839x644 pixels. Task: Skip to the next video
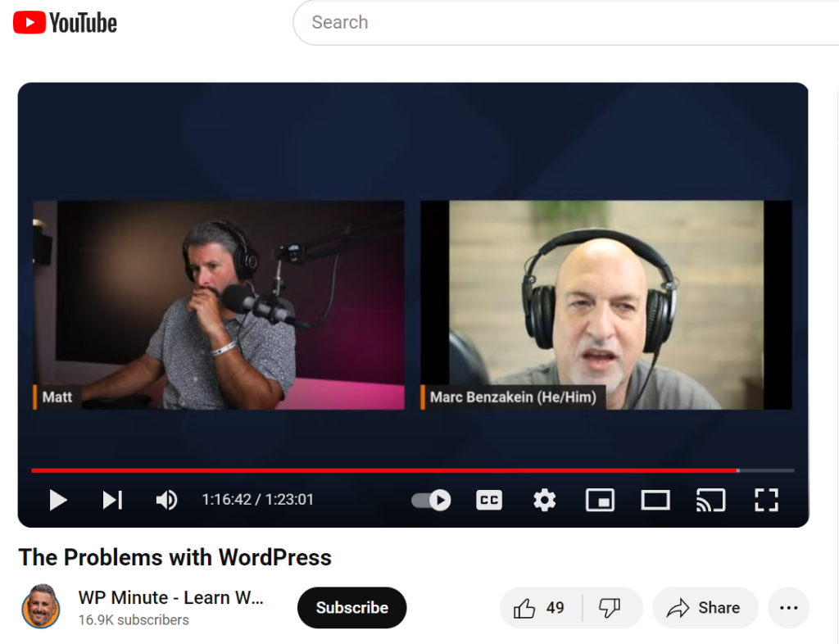click(x=112, y=500)
